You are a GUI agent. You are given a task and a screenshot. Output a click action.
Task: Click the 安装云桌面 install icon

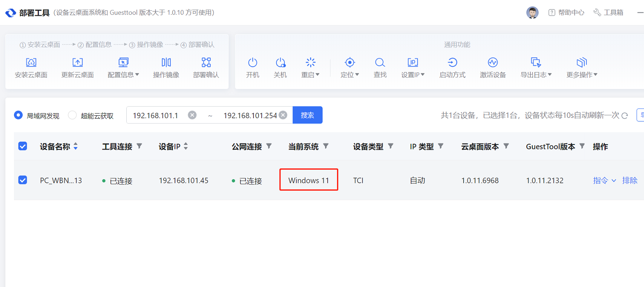pyautogui.click(x=31, y=63)
